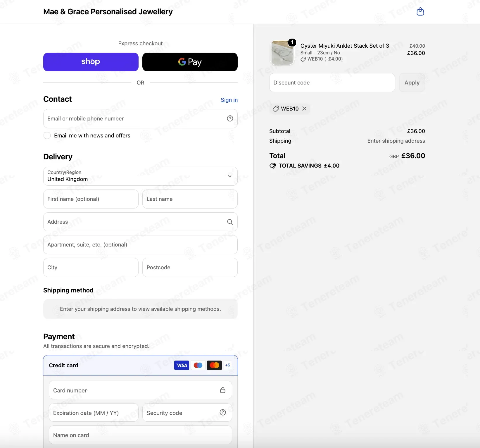This screenshot has width=480, height=448.
Task: Focus the First name (optional) field
Action: pos(91,199)
